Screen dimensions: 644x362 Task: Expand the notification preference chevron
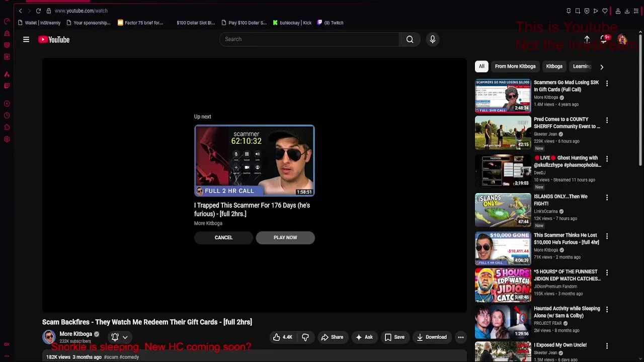click(125, 337)
